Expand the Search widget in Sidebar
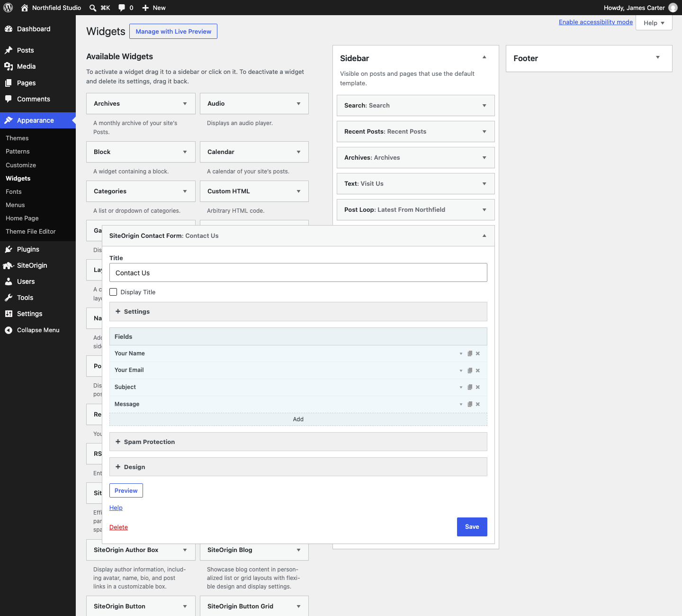Screen dimensions: 682x616 (484, 106)
